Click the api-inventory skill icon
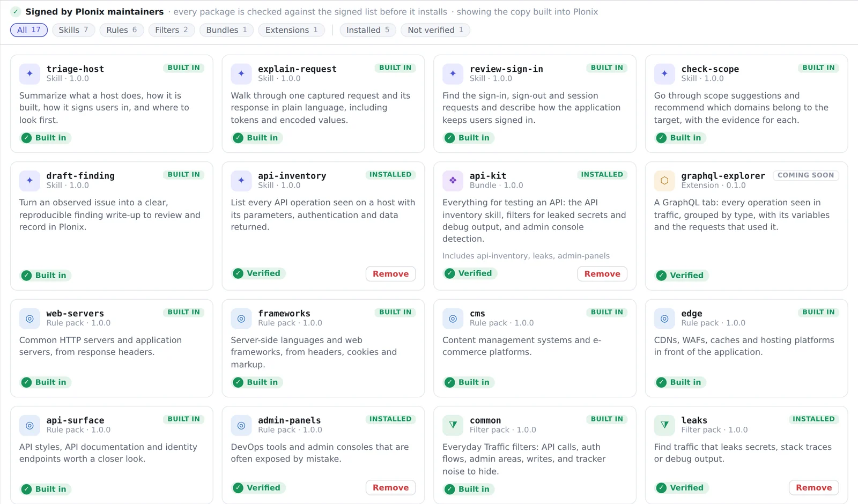The height and width of the screenshot is (504, 858). (x=241, y=181)
